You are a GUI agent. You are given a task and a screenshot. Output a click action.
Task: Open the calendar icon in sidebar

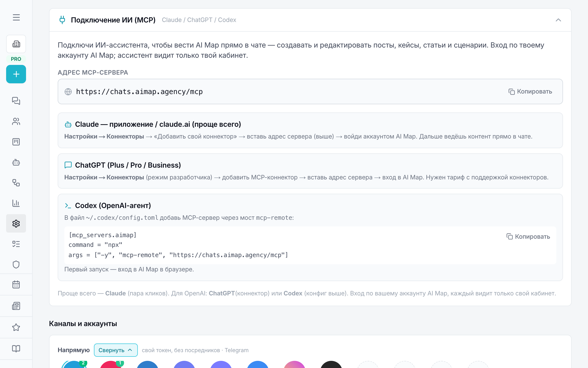tap(16, 284)
